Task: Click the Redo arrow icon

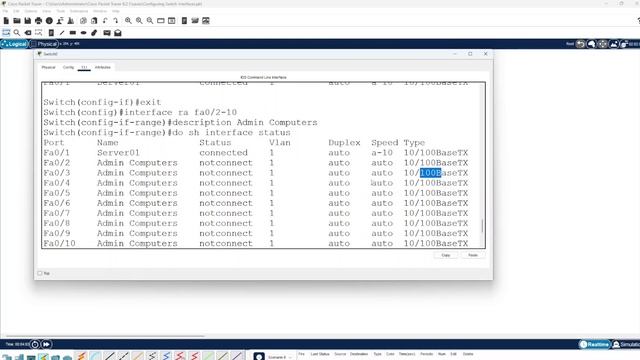Action: click(116, 21)
